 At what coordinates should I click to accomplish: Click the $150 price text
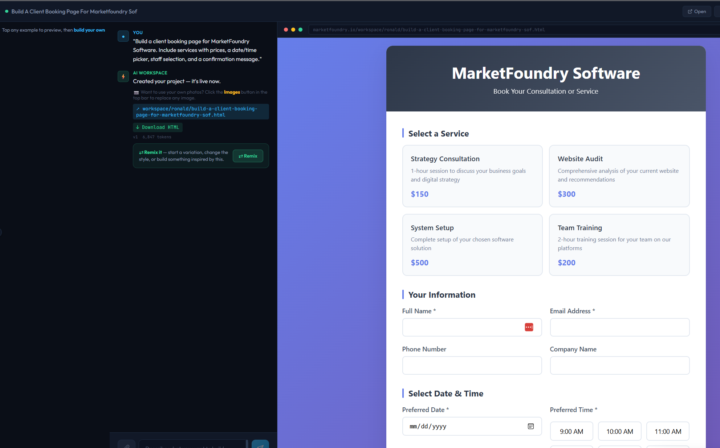click(x=419, y=194)
